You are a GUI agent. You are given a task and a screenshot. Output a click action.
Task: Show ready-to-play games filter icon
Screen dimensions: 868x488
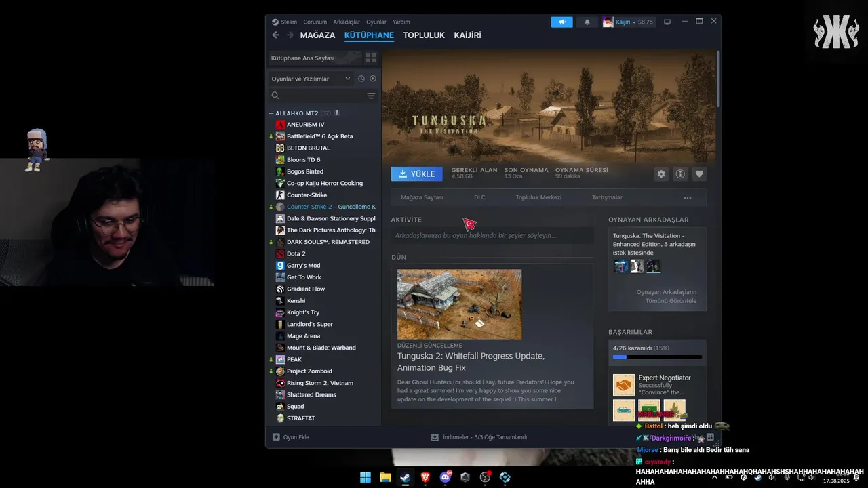pyautogui.click(x=373, y=79)
